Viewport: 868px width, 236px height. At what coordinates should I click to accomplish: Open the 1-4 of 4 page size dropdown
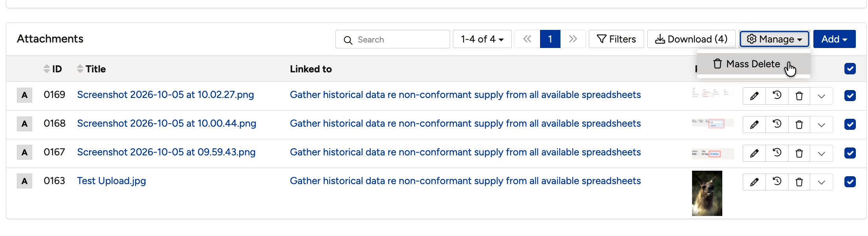pos(482,39)
